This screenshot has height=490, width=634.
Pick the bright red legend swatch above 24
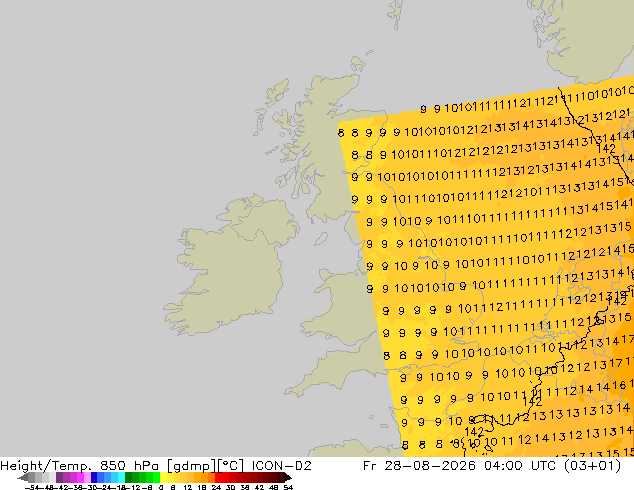(219, 477)
